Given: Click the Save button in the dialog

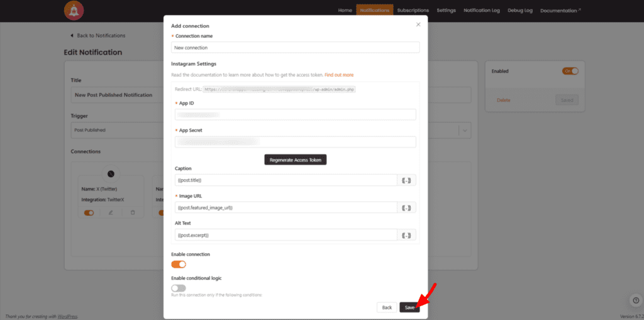Looking at the screenshot, I should coord(409,307).
